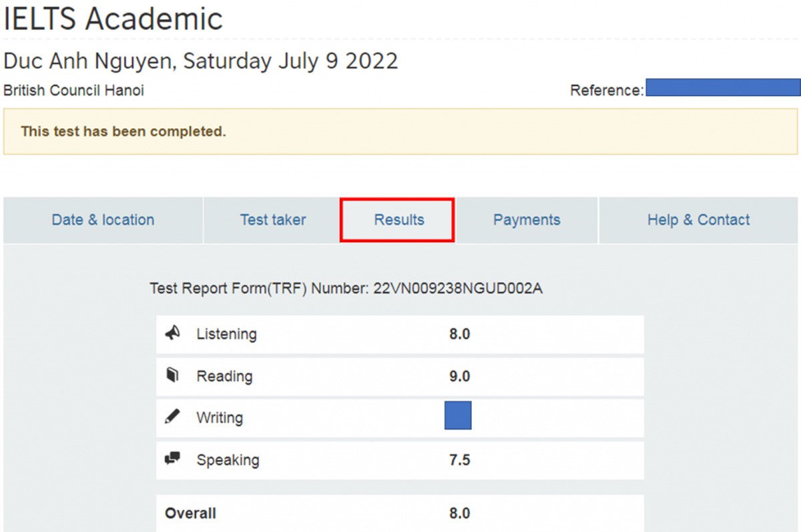Image resolution: width=801 pixels, height=532 pixels.
Task: Open the Results tab
Action: click(397, 220)
